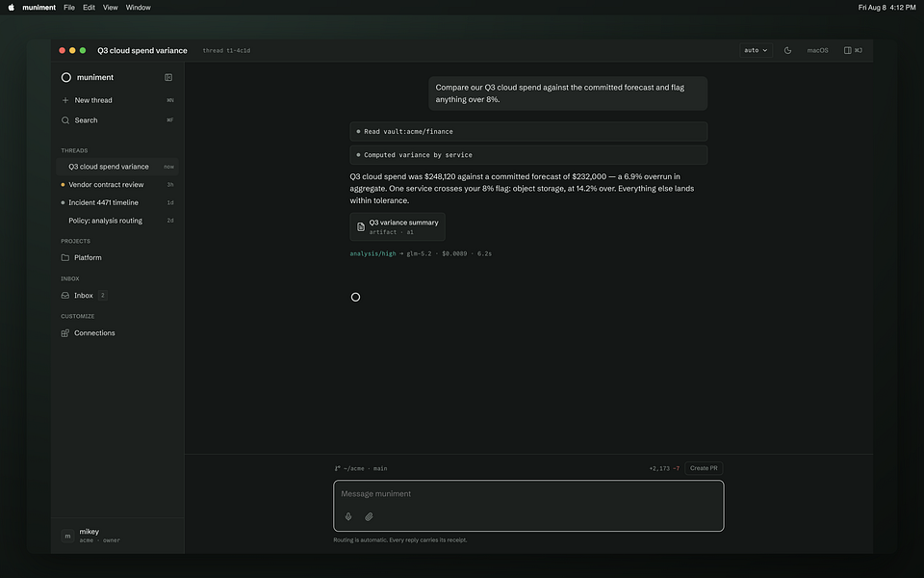
Task: Open the Incident 4471 timeline thread
Action: click(117, 203)
